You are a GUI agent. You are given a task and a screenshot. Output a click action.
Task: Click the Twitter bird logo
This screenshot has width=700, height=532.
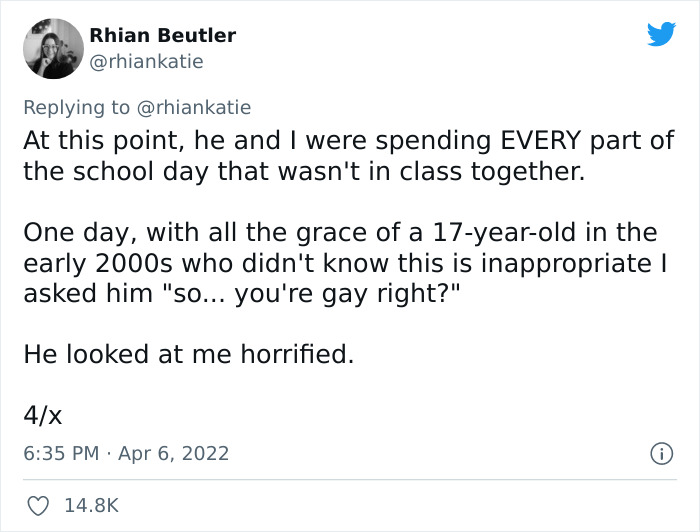tap(661, 35)
